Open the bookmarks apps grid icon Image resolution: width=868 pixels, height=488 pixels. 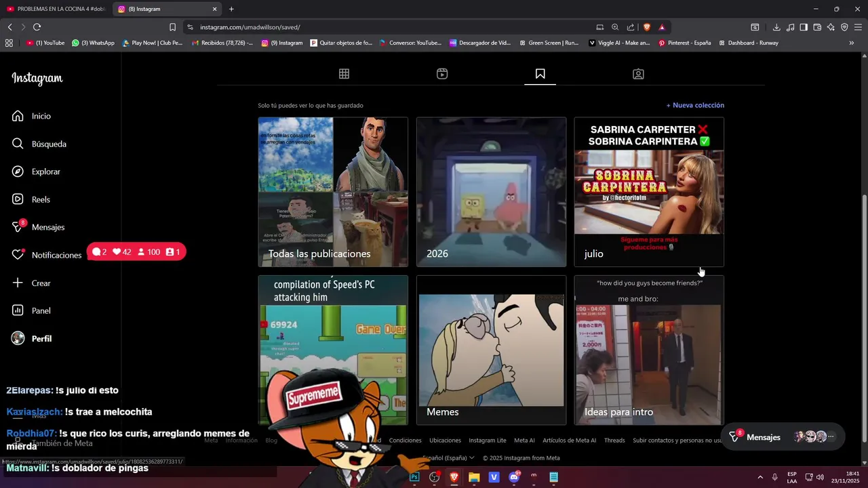(9, 43)
